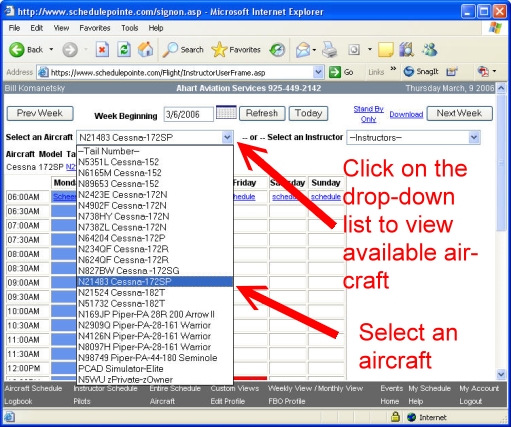Screen dimensions: 511x427
Task: Click the Back navigation arrow icon
Action: coord(17,50)
